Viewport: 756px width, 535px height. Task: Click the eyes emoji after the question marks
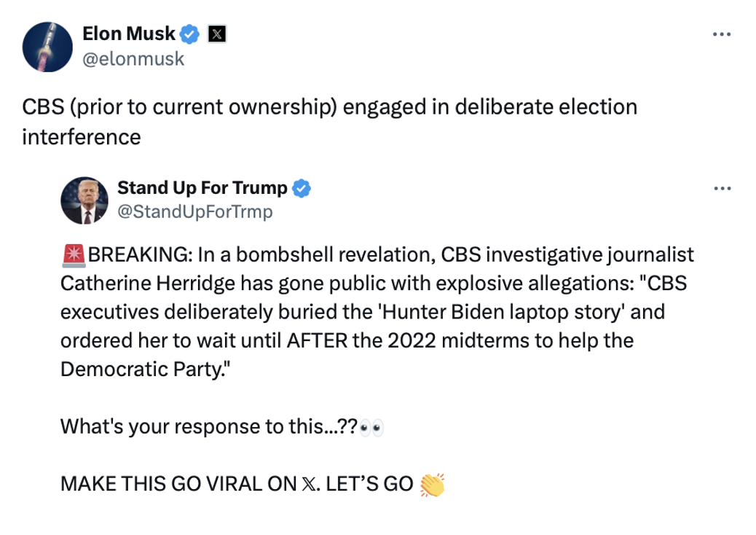point(371,426)
